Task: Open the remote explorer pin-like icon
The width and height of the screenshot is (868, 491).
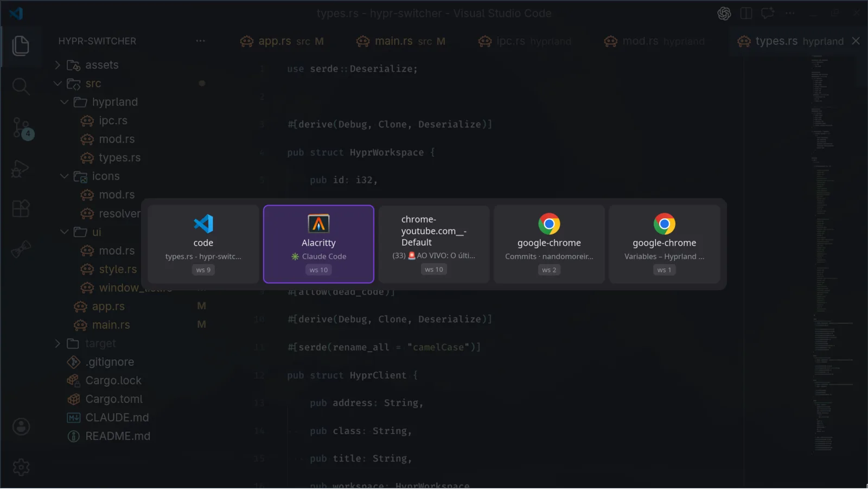Action: coord(21,249)
